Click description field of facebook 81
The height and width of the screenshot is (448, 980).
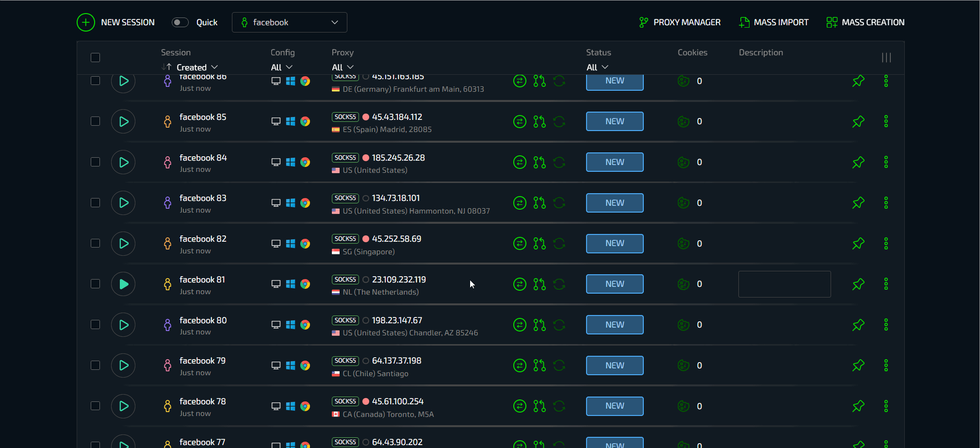click(x=784, y=284)
